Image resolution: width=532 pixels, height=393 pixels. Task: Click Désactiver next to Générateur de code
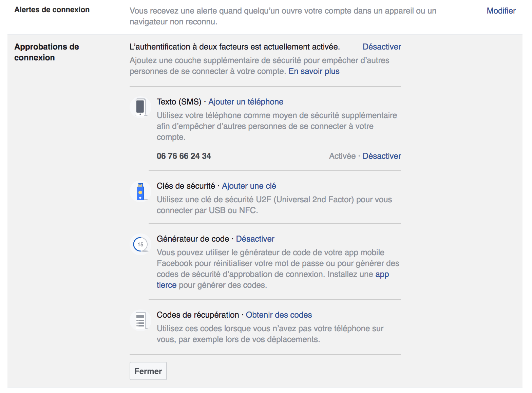255,239
